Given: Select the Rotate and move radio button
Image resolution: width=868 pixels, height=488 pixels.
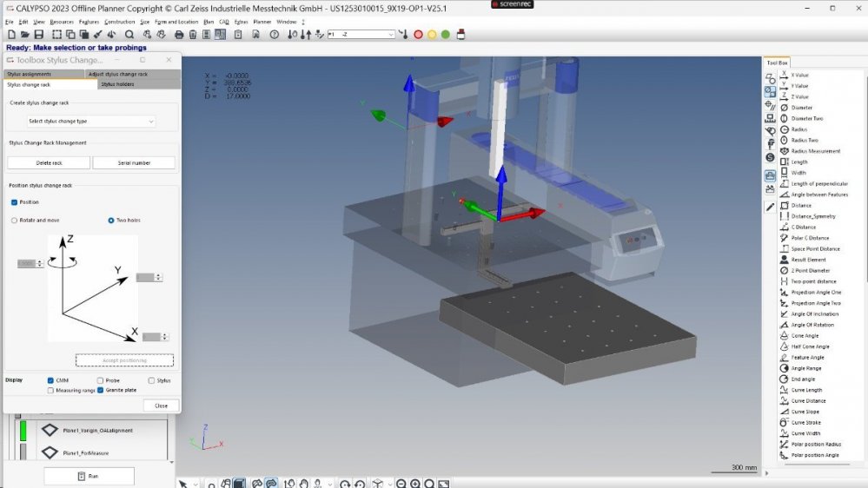Looking at the screenshot, I should click(14, 221).
